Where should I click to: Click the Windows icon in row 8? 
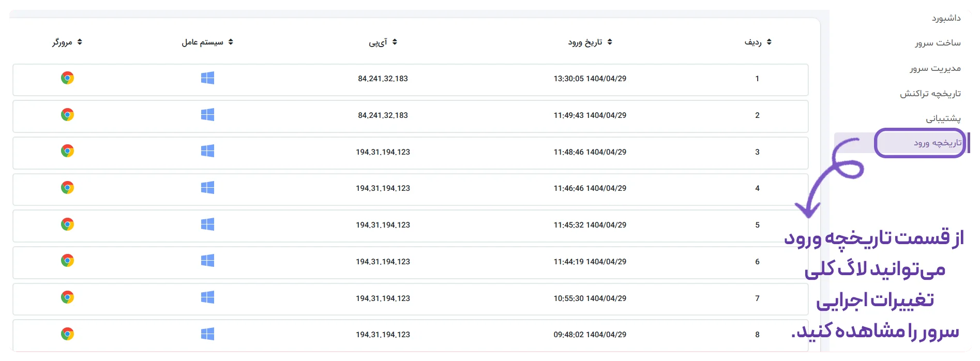click(207, 334)
